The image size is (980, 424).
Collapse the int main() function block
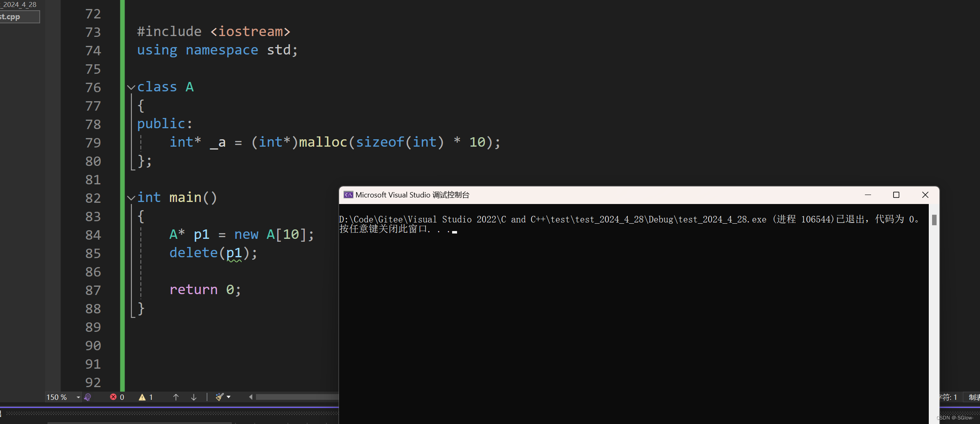pos(131,198)
